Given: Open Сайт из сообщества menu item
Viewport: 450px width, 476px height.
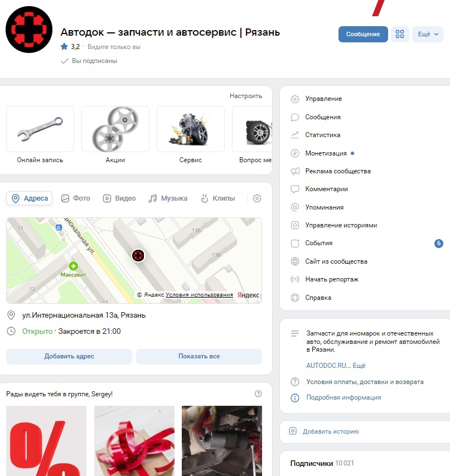Looking at the screenshot, I should point(336,261).
